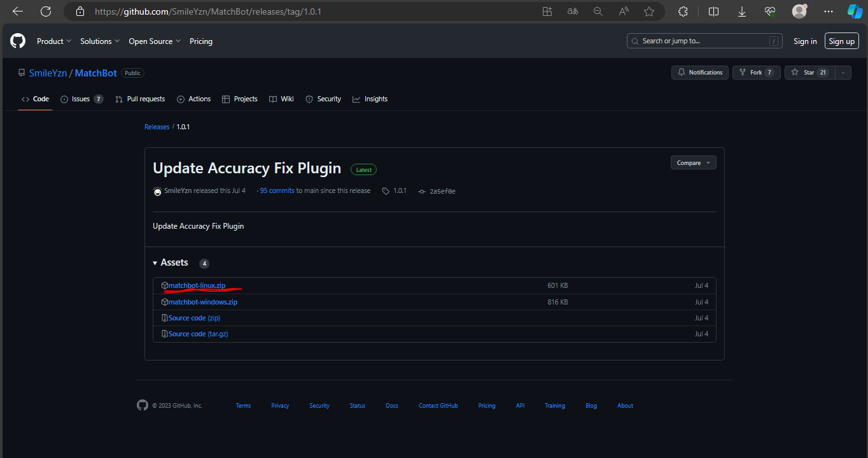Screen dimensions: 868x458
Task: Focus the Search or jump to field
Action: pos(704,41)
